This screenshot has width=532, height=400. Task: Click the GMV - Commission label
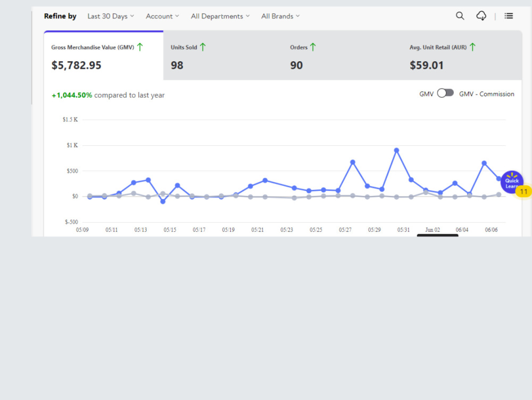487,94
